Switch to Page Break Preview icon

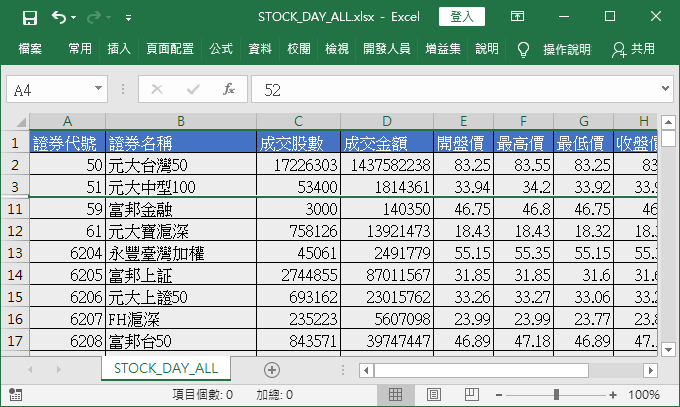click(471, 394)
